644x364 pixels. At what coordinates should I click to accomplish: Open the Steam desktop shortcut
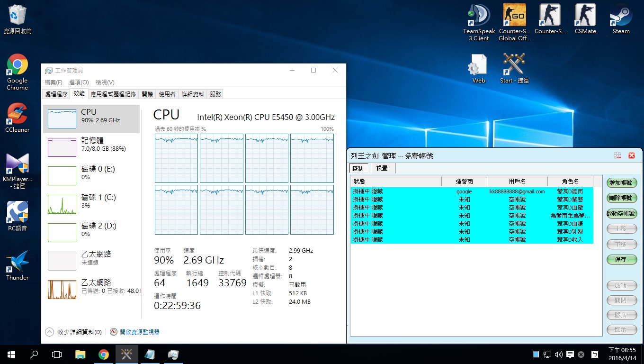621,19
